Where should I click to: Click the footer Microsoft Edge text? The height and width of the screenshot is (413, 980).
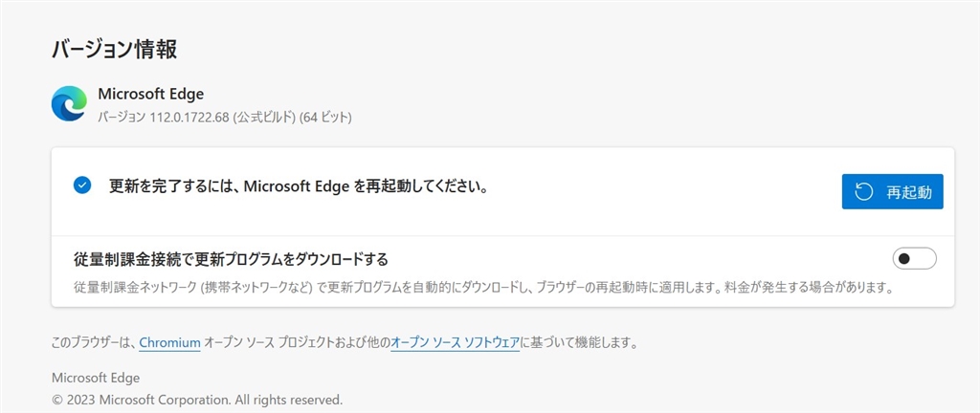[x=96, y=378]
